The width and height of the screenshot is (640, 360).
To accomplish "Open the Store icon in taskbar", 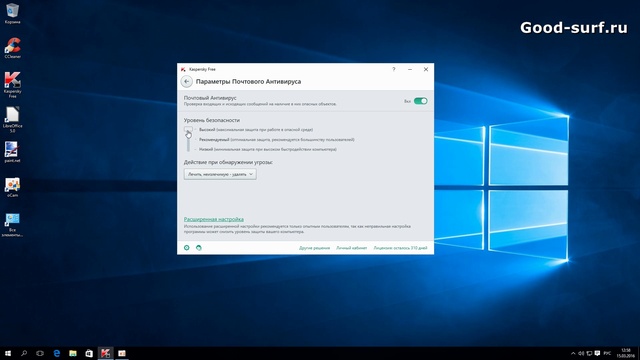I will pyautogui.click(x=89, y=353).
